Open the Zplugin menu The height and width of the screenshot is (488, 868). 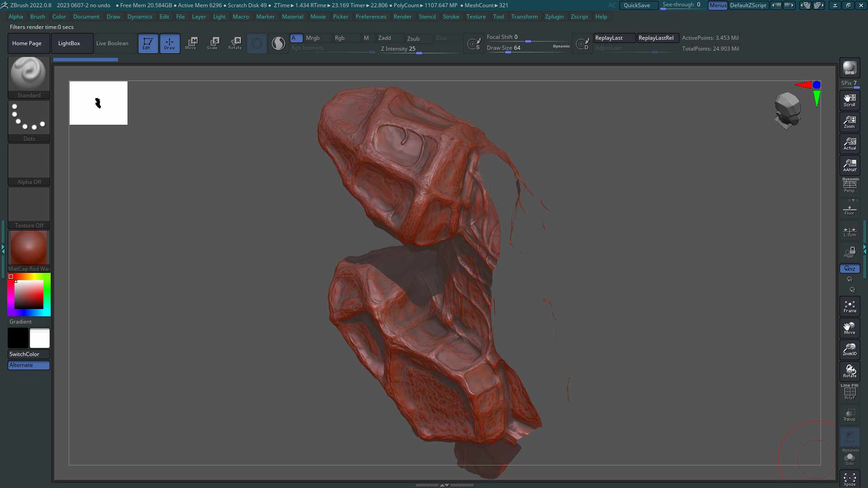tap(554, 17)
